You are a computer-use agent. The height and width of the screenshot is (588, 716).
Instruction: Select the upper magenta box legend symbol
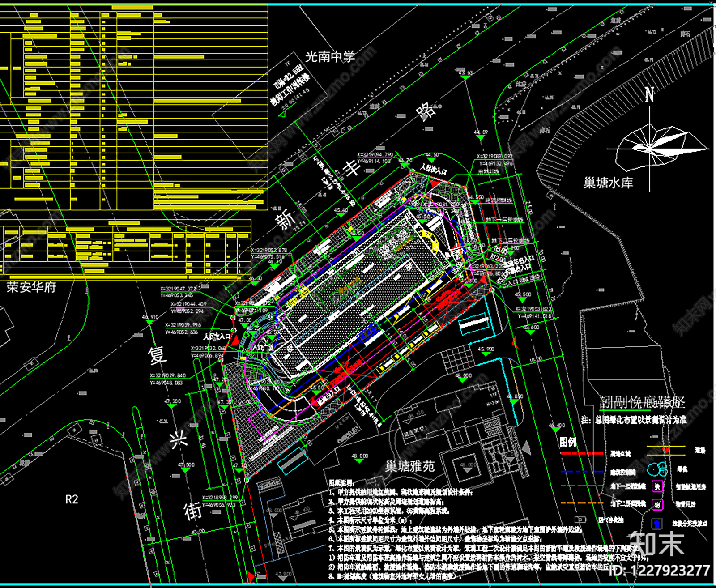657,486
